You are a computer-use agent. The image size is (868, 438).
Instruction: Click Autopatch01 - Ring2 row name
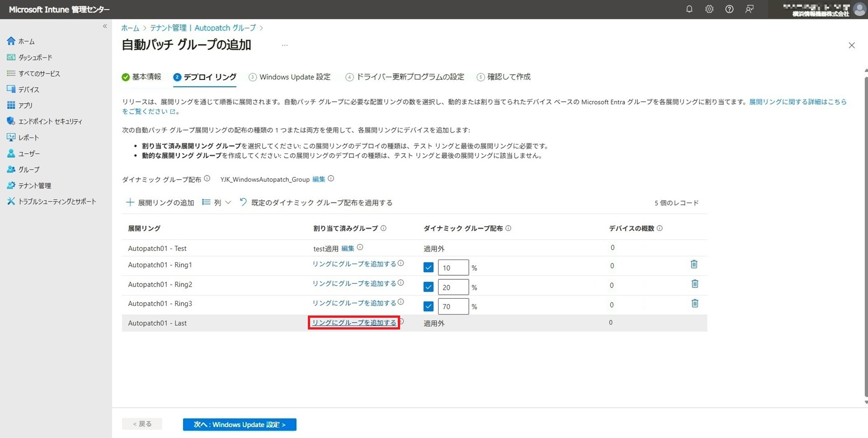[x=160, y=284]
